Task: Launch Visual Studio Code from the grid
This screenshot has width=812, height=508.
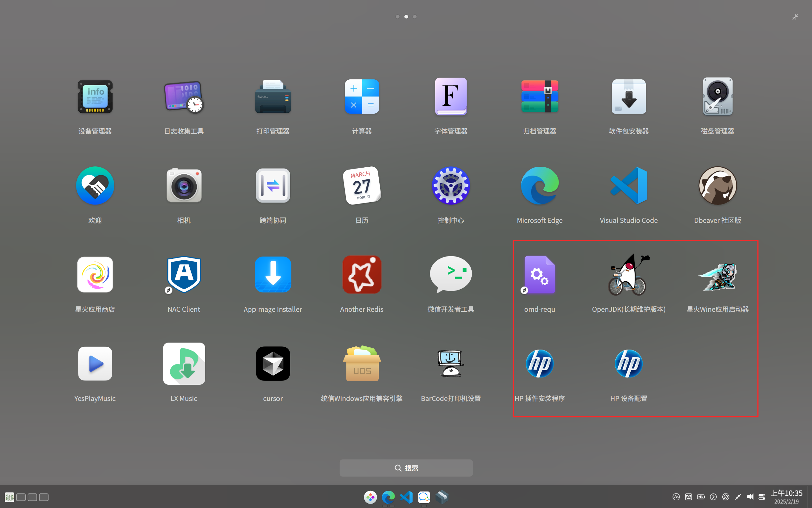Action: 628,185
